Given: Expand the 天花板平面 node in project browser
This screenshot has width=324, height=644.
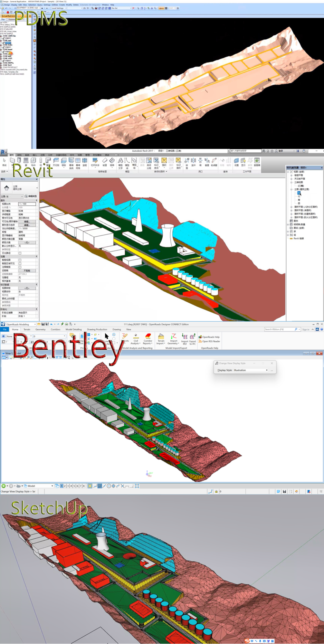Looking at the screenshot, I should click(x=291, y=179).
